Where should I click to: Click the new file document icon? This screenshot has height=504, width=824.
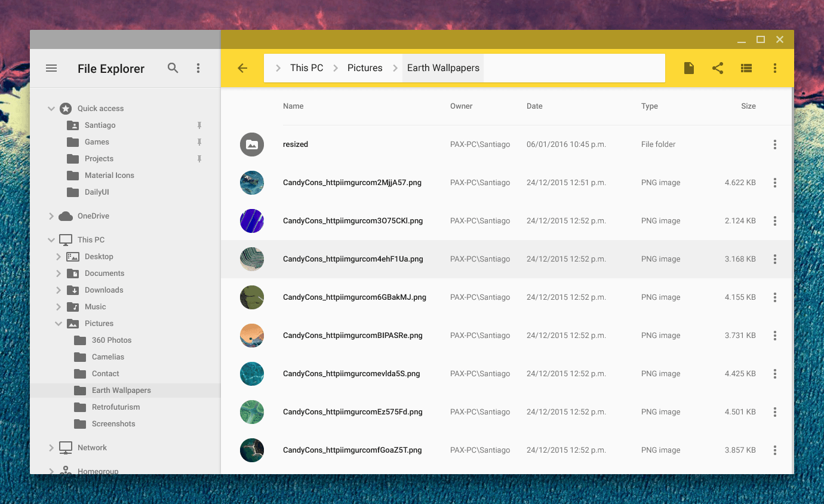(x=689, y=68)
